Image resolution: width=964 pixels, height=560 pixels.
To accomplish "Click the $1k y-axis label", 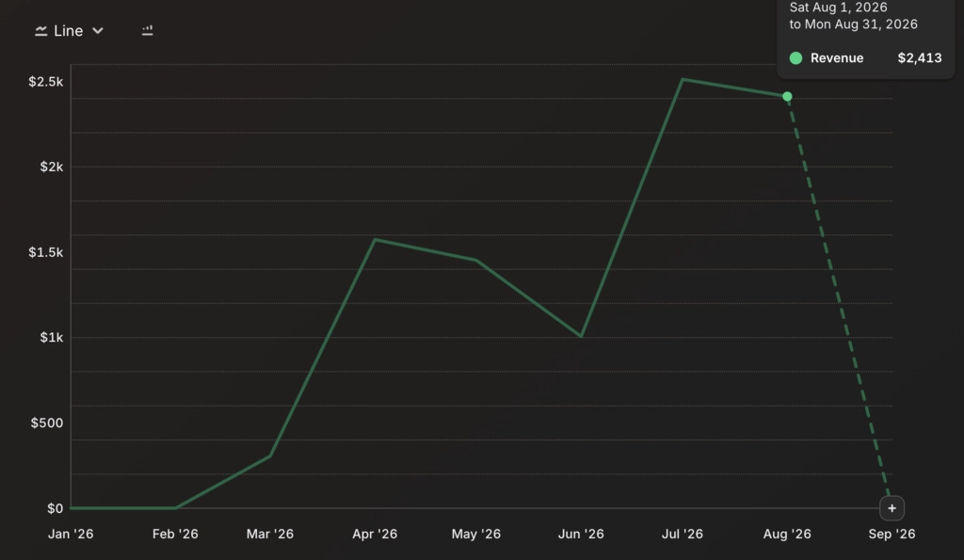I will [52, 338].
